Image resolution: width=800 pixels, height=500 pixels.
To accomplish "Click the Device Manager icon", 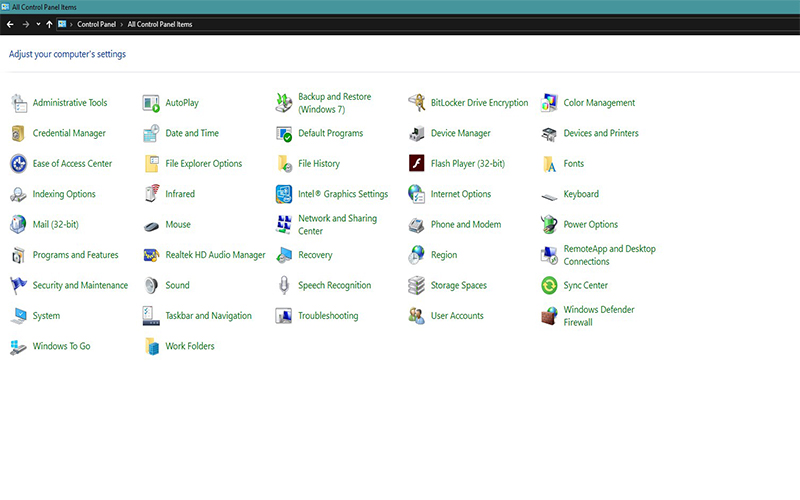I will tap(416, 134).
